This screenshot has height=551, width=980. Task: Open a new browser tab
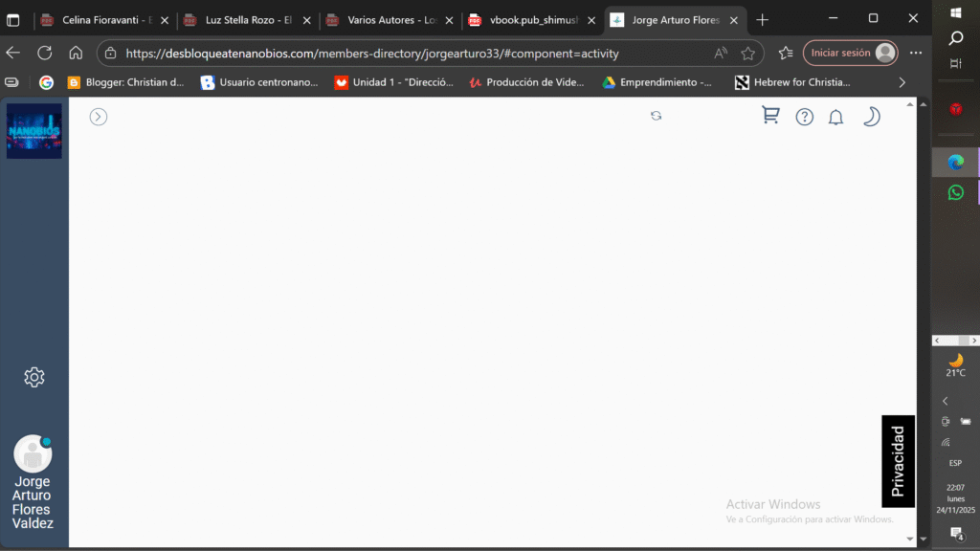point(762,19)
